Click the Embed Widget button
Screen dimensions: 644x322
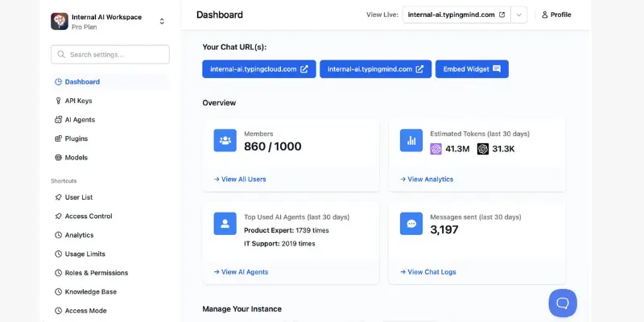click(472, 69)
